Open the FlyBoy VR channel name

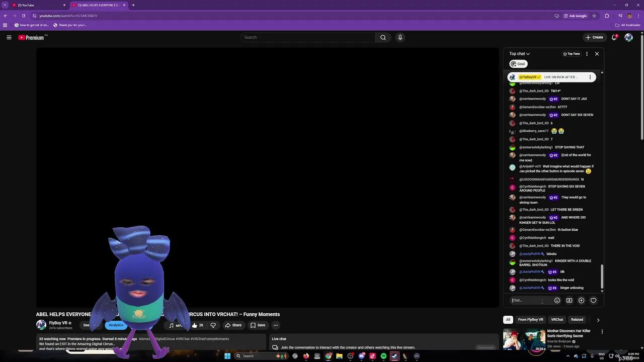(x=58, y=323)
